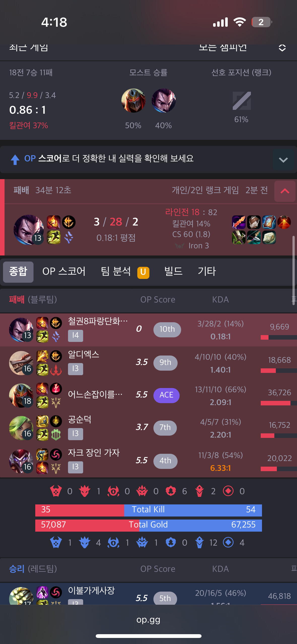Collapse the match detail red chevron
The width and height of the screenshot is (297, 644).
pyautogui.click(x=285, y=191)
